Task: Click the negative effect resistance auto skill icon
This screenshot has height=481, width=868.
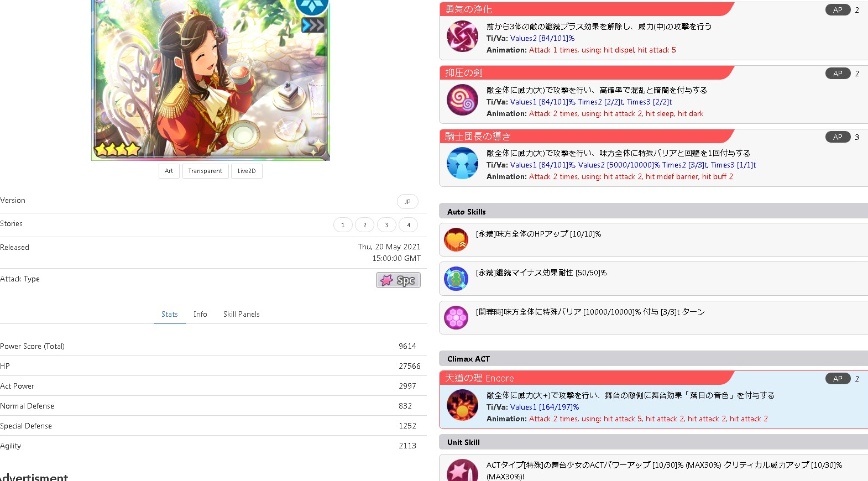Action: pyautogui.click(x=456, y=279)
